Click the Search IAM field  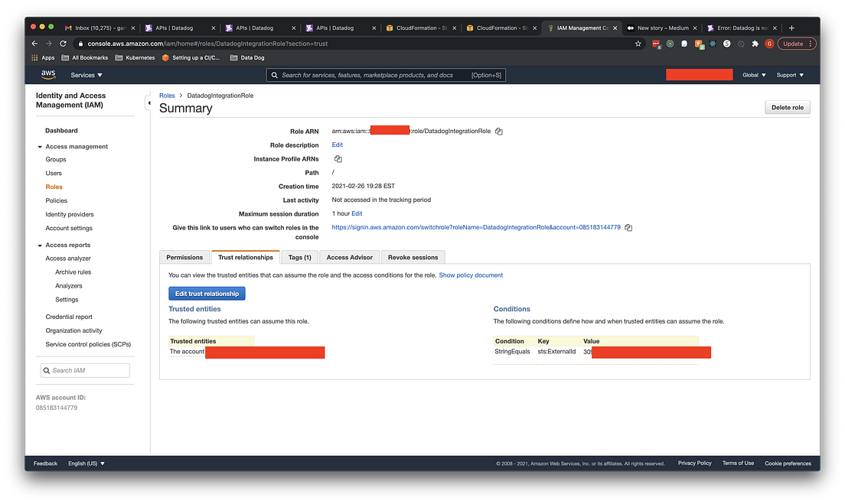coord(84,369)
